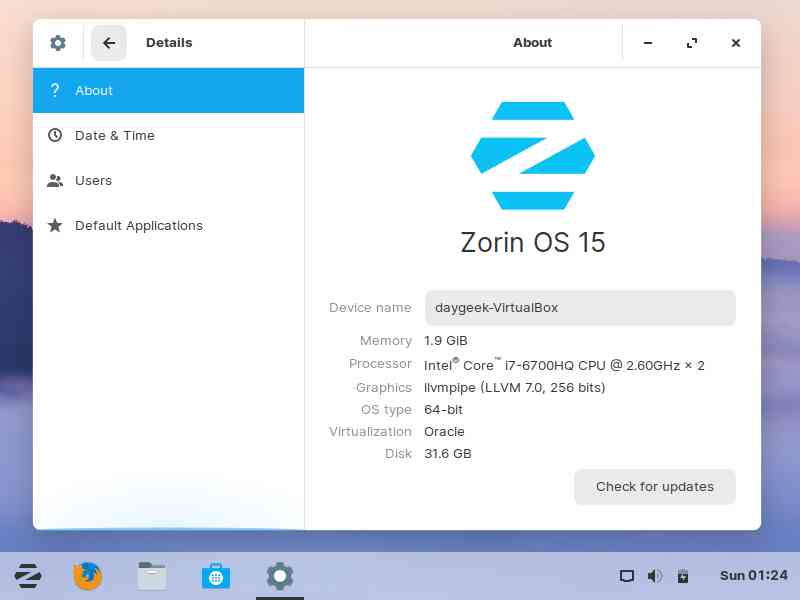
Task: Open the Files manager from taskbar
Action: (152, 576)
